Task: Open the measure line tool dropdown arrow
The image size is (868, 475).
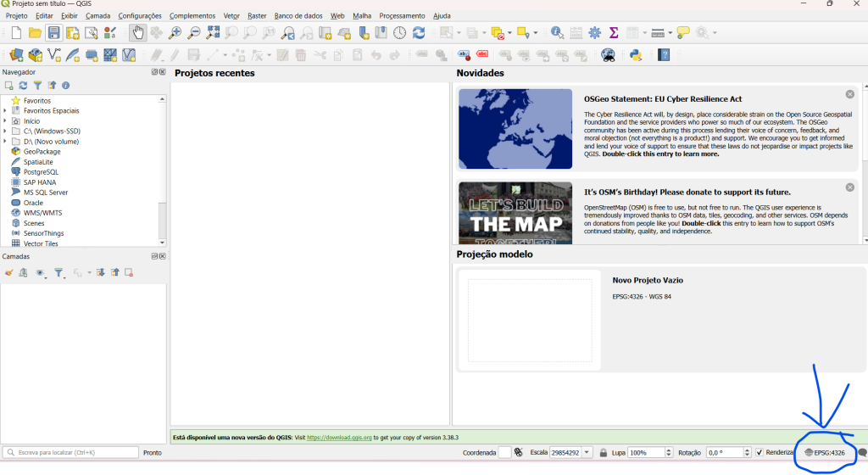Action: pyautogui.click(x=670, y=33)
